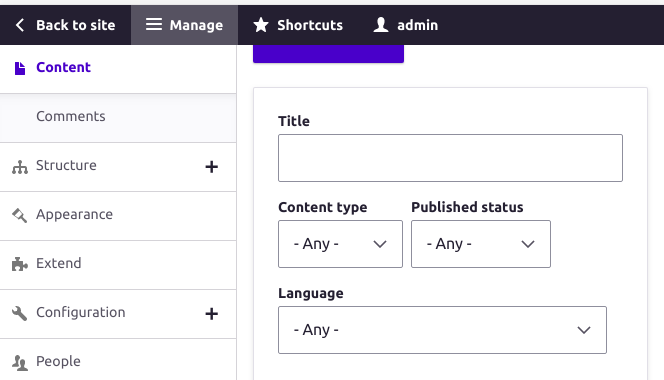Click the Appearance paintbrush icon
The height and width of the screenshot is (380, 664).
coord(19,216)
